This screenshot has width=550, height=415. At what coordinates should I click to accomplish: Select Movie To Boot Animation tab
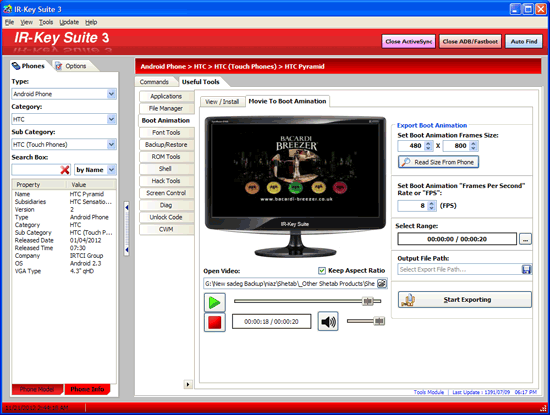287,101
